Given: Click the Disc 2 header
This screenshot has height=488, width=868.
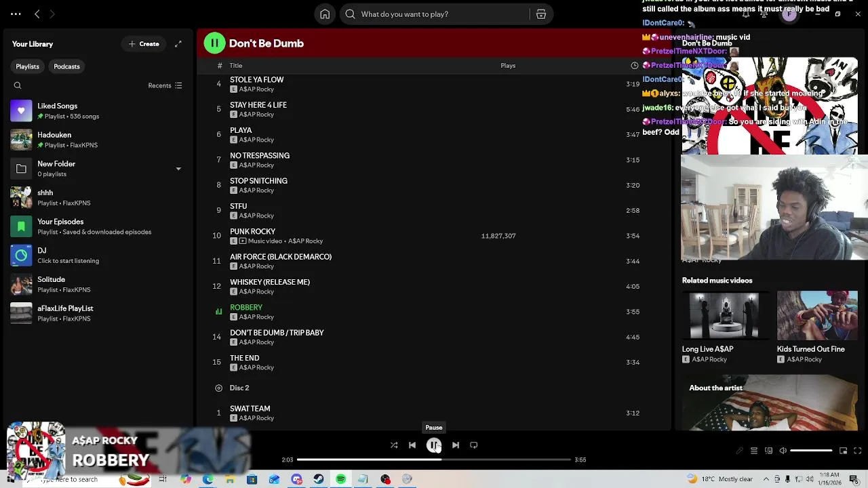Looking at the screenshot, I should 239,388.
